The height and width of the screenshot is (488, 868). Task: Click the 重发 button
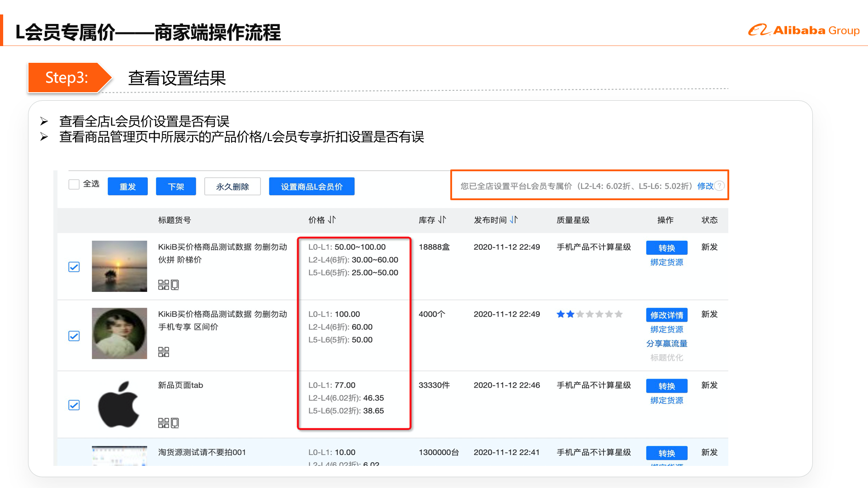(127, 187)
